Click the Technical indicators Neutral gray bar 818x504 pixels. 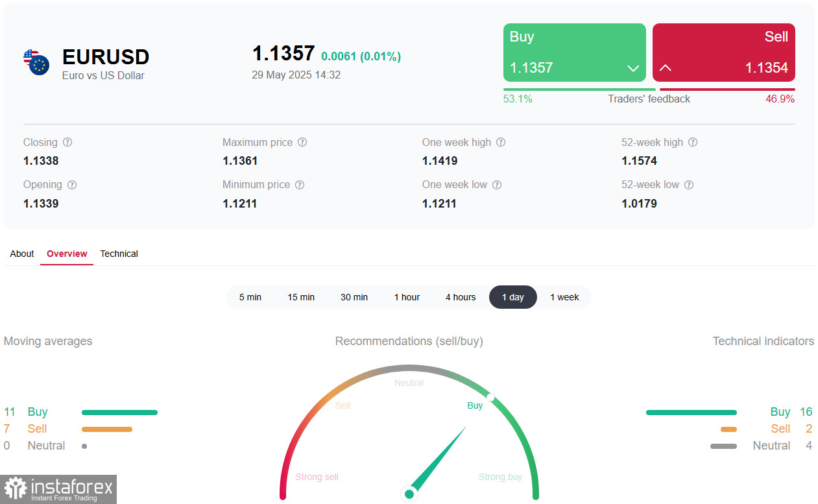[x=723, y=446]
